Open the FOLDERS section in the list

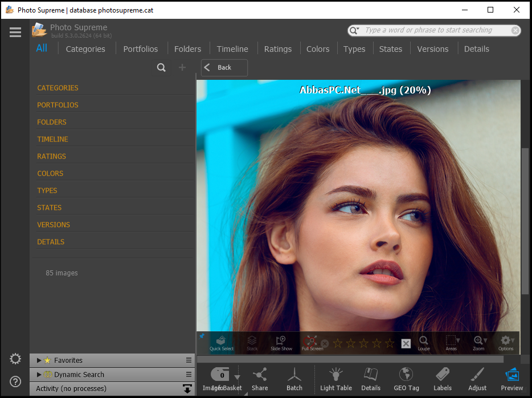(52, 122)
